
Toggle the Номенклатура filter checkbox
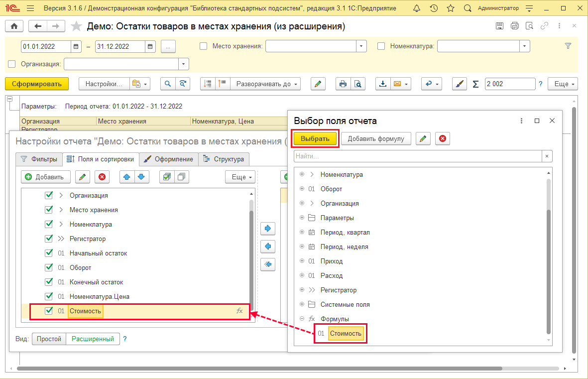(x=381, y=46)
